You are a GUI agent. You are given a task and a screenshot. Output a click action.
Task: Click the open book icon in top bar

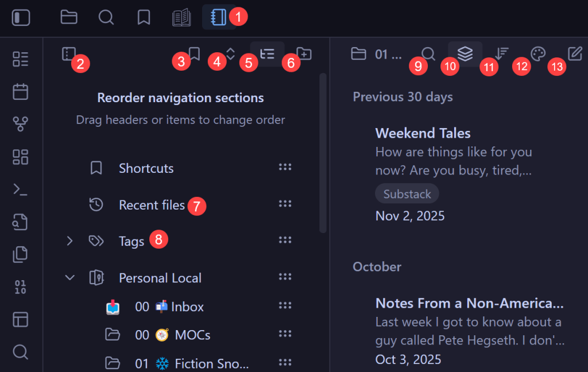coord(181,17)
